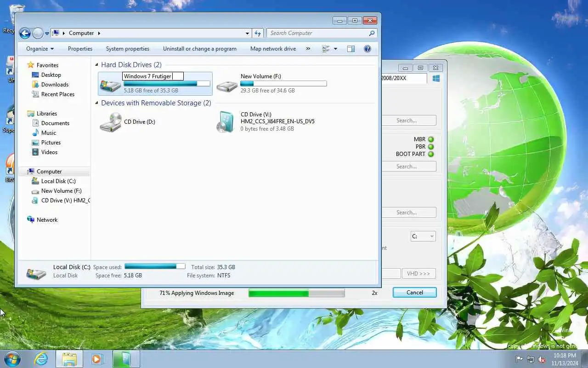Viewport: 588px width, 368px height.
Task: Collapse Devices with Removable Storage group
Action: [97, 103]
